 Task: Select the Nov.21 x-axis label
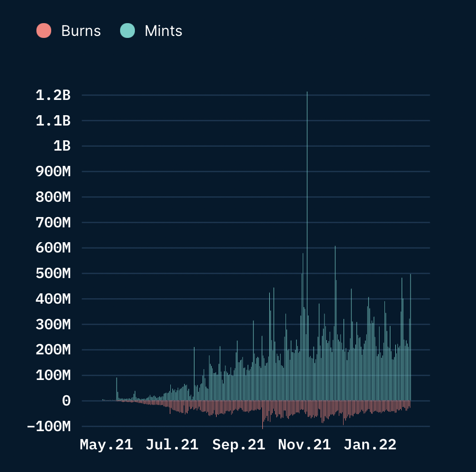tap(304, 445)
